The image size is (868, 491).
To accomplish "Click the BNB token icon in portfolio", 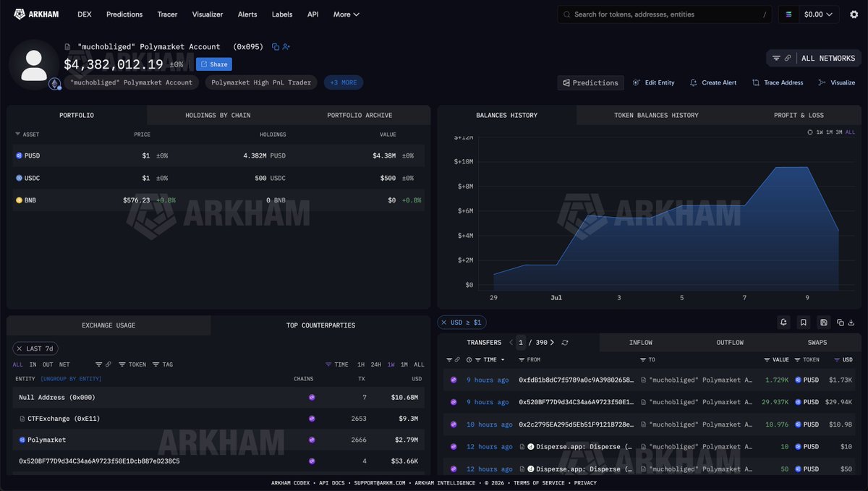I will pyautogui.click(x=20, y=200).
